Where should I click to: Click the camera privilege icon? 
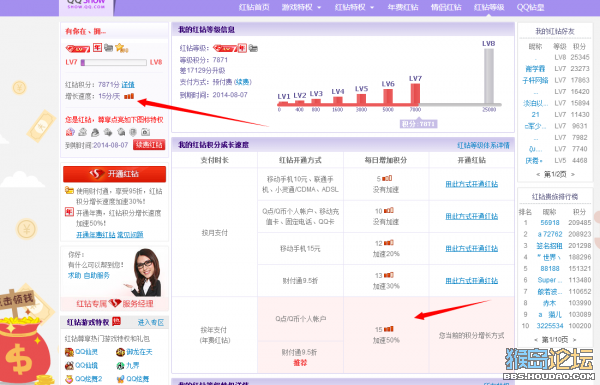[x=145, y=132]
